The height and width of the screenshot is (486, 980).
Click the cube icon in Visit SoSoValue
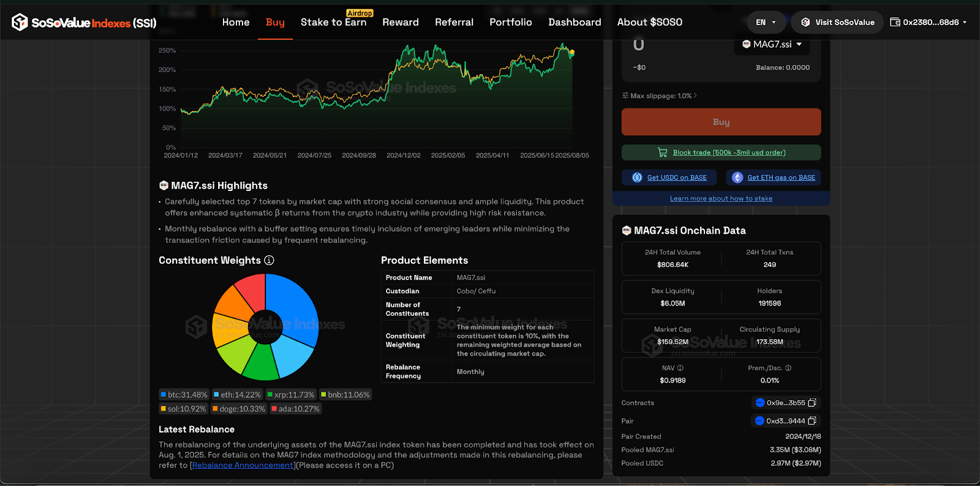pos(805,22)
